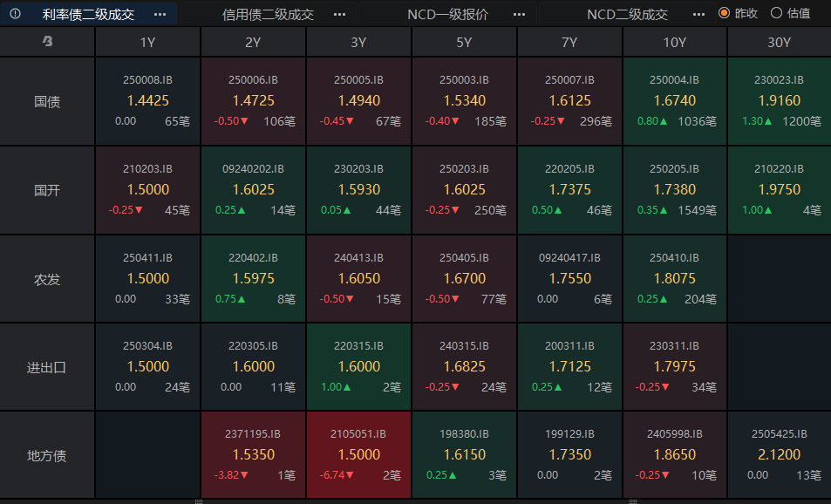Click the info icon beside 利率债二级成交
831x504 pixels.
pyautogui.click(x=15, y=14)
